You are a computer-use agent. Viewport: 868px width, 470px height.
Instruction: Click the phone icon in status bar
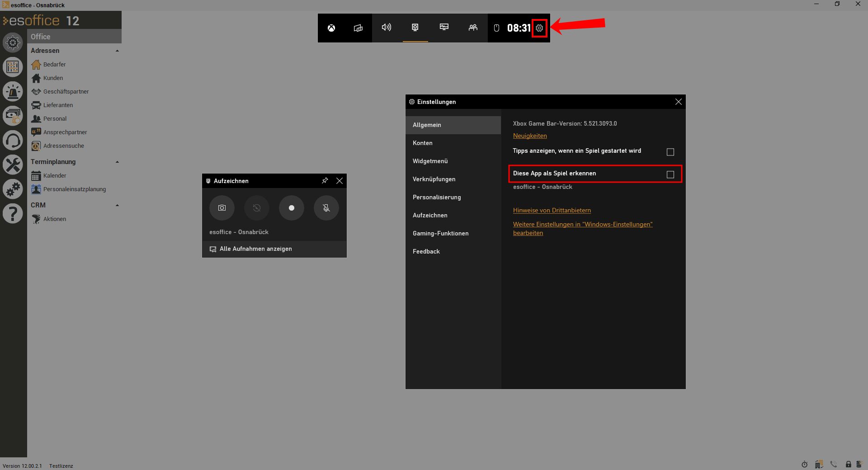(834, 464)
